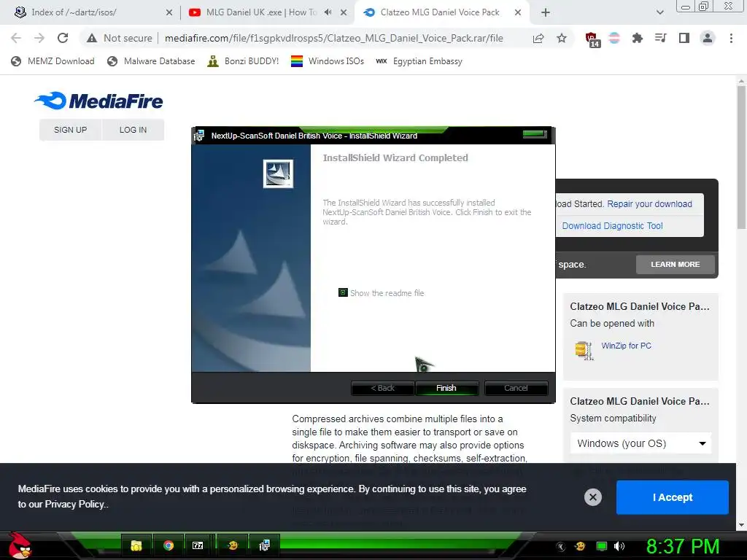This screenshot has height=560, width=747.
Task: Open the uBlock extension icon showing 14
Action: [x=592, y=39]
